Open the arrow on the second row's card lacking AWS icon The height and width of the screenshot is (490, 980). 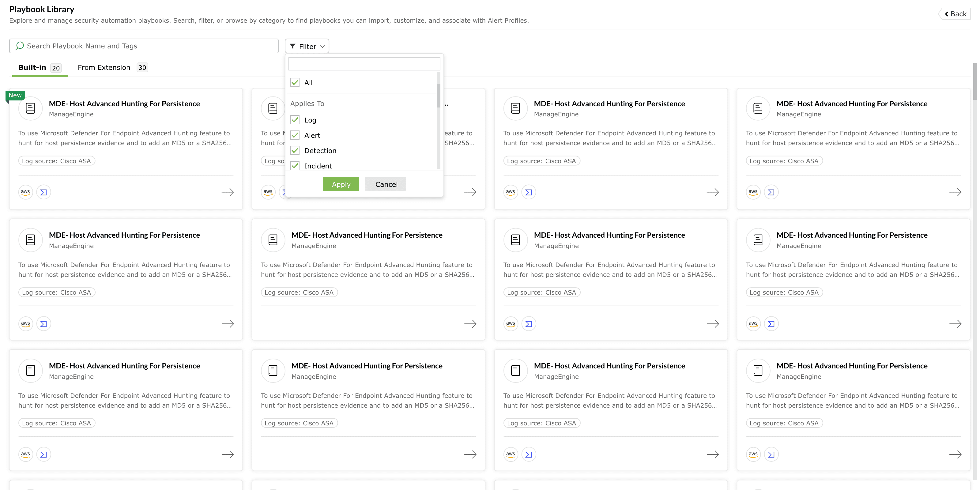(470, 324)
